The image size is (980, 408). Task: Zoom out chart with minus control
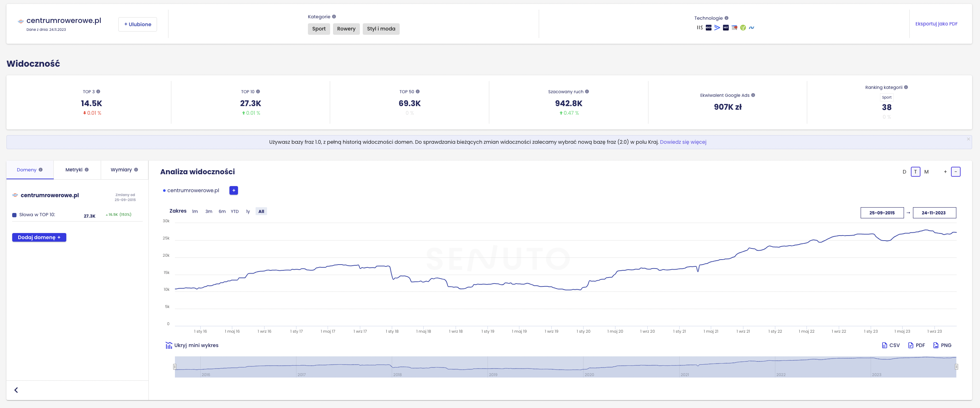pyautogui.click(x=956, y=172)
